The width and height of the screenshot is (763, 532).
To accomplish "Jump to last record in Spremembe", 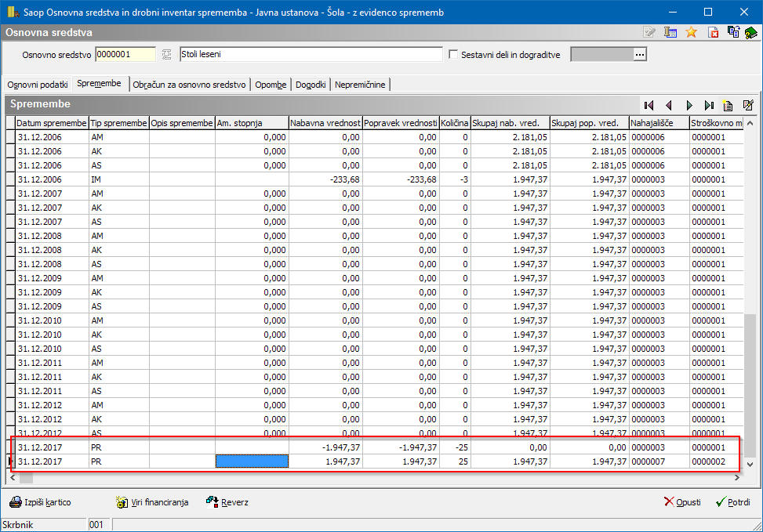I will [709, 105].
